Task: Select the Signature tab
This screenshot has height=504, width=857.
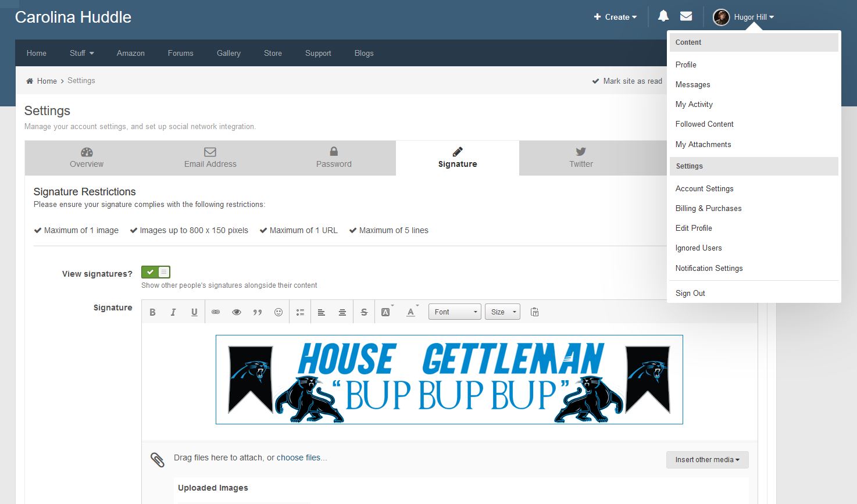Action: pyautogui.click(x=458, y=158)
